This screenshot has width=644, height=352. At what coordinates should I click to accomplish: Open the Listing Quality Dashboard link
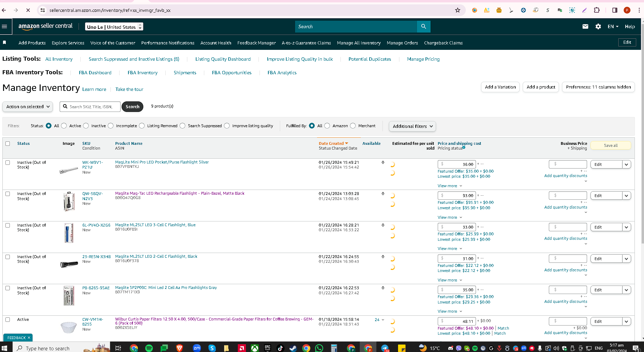(x=223, y=59)
